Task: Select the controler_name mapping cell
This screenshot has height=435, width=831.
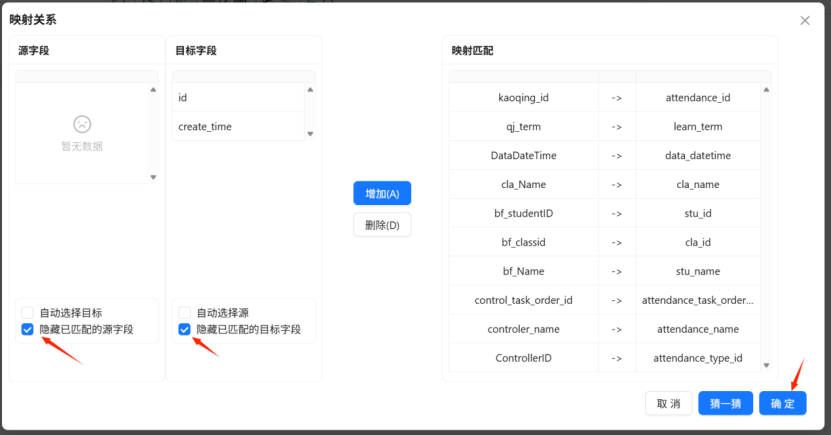Action: [x=524, y=329]
